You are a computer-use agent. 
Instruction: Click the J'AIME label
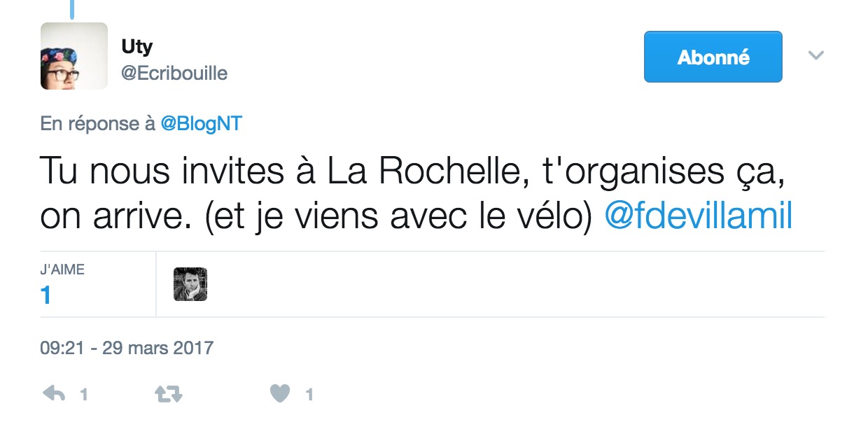click(62, 270)
